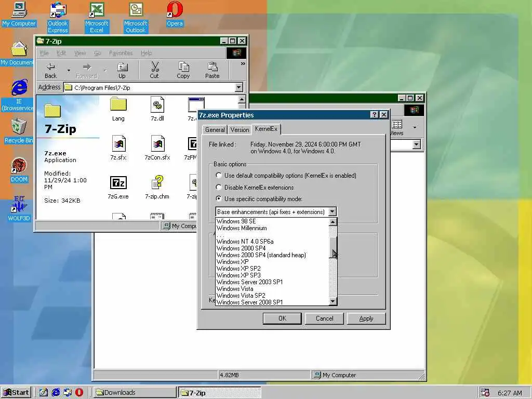Click Up folder button in 7-Zip window
The height and width of the screenshot is (399, 532).
(122, 71)
